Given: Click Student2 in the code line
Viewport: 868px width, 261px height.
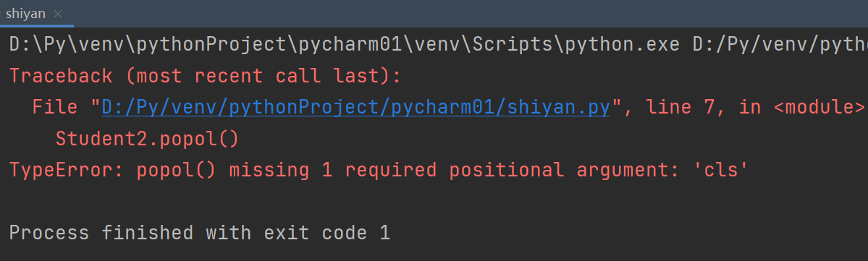Looking at the screenshot, I should coord(101,139).
